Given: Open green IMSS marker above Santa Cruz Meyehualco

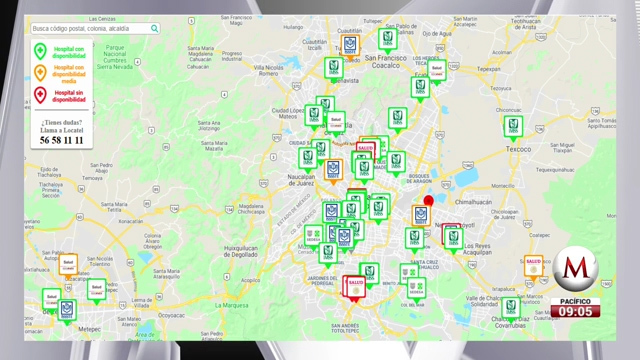Looking at the screenshot, I should click(x=414, y=239).
